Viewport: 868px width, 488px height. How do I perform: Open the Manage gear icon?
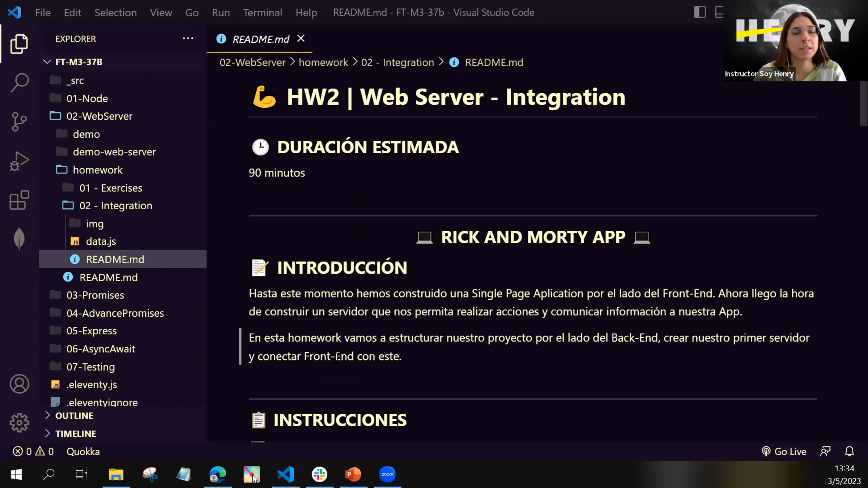[19, 423]
